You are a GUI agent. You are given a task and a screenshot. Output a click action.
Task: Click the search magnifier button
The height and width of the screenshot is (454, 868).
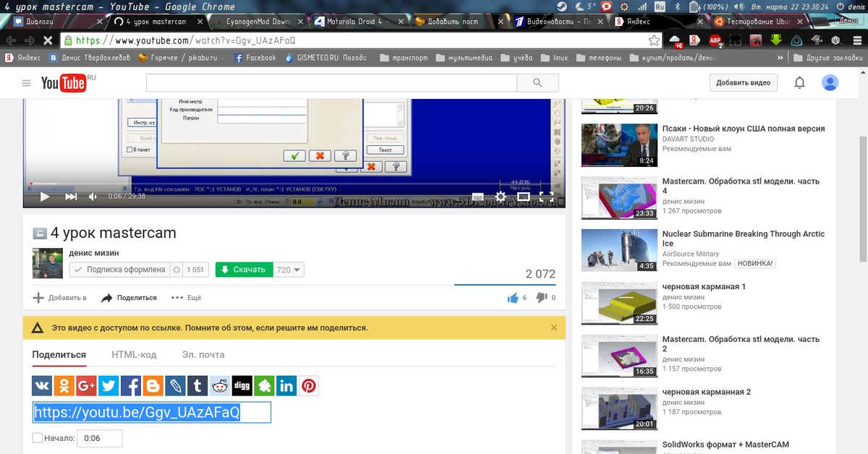537,83
